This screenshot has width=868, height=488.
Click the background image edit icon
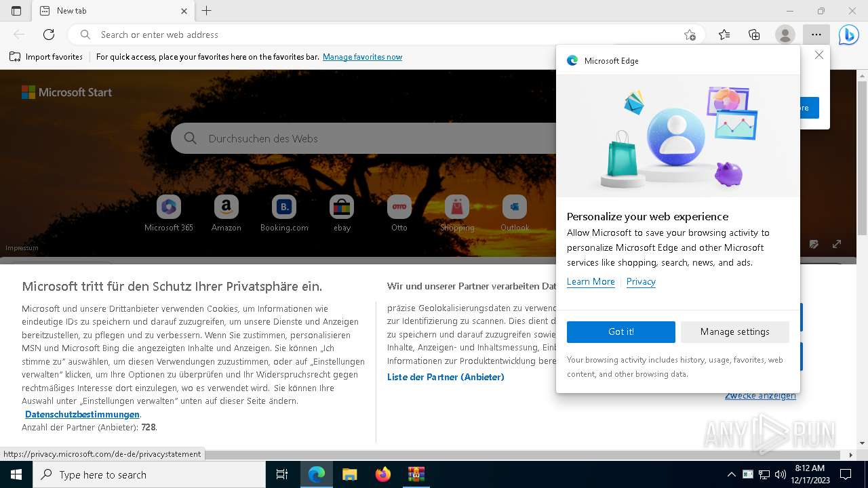pyautogui.click(x=814, y=244)
